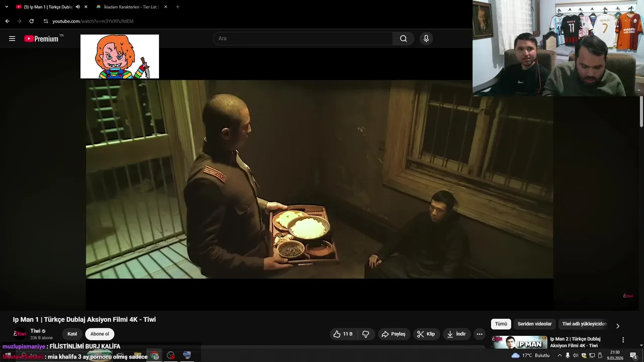Start voice search with the microphone icon
This screenshot has width=644, height=362.
(x=426, y=39)
